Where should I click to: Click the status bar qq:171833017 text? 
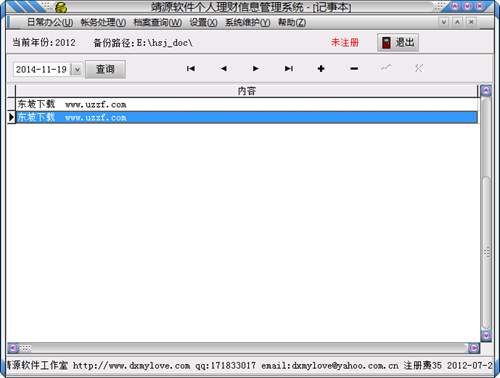click(226, 366)
